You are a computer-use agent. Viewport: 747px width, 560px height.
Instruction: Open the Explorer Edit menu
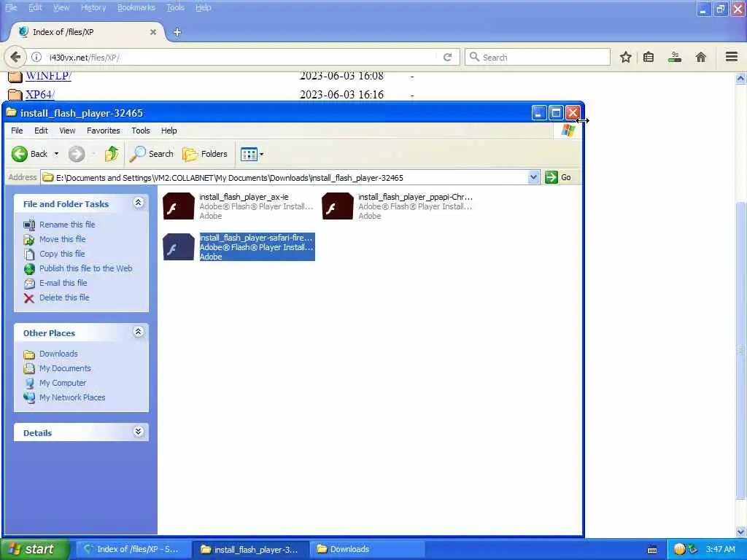pos(41,131)
